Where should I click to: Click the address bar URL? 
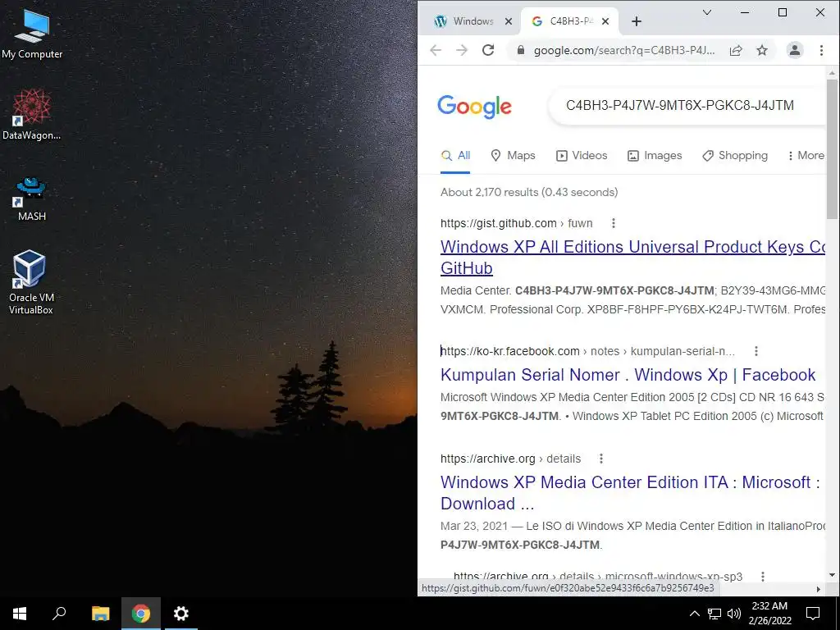[x=624, y=50]
